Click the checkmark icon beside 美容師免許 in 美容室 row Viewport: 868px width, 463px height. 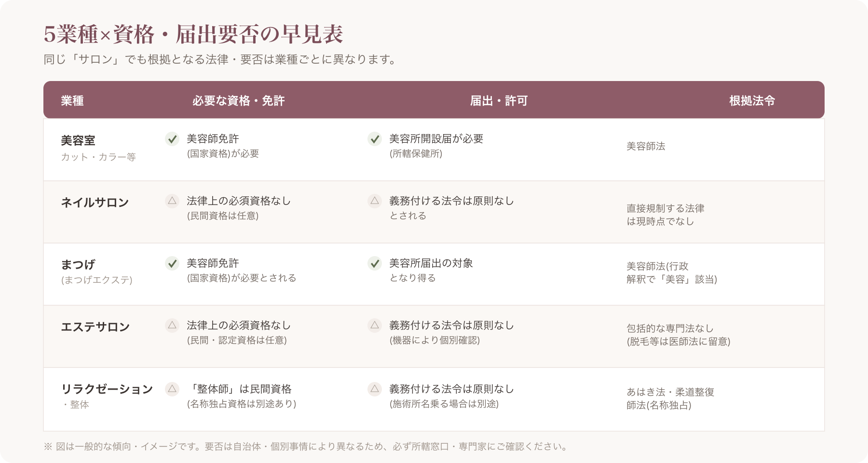pos(172,139)
